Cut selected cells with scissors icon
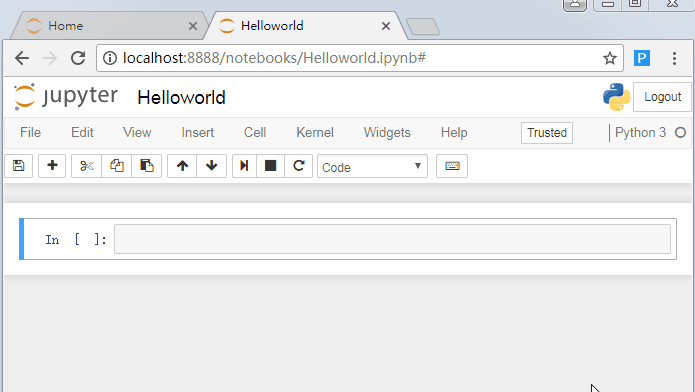Viewport: 695px width, 392px height. pyautogui.click(x=86, y=166)
